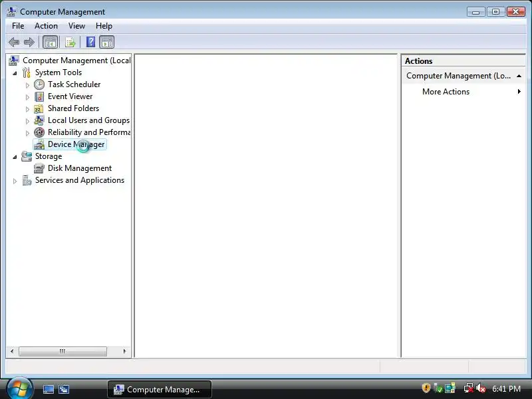Collapse the System Tools node
The width and height of the screenshot is (532, 399).
click(x=15, y=73)
